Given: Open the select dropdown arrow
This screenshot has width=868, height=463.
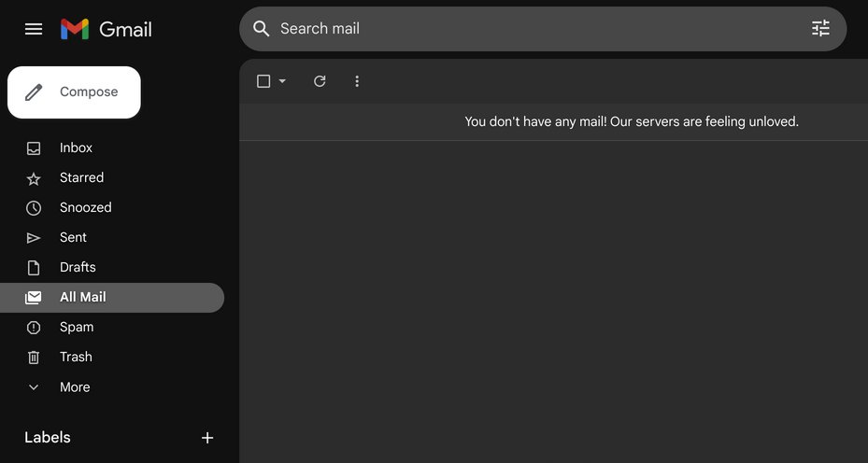Looking at the screenshot, I should [x=282, y=81].
